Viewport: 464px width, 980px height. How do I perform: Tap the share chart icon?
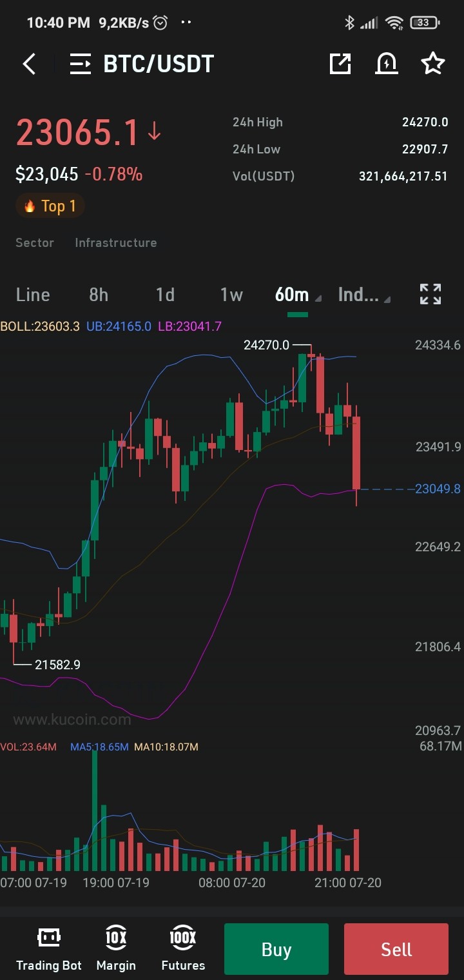tap(340, 63)
